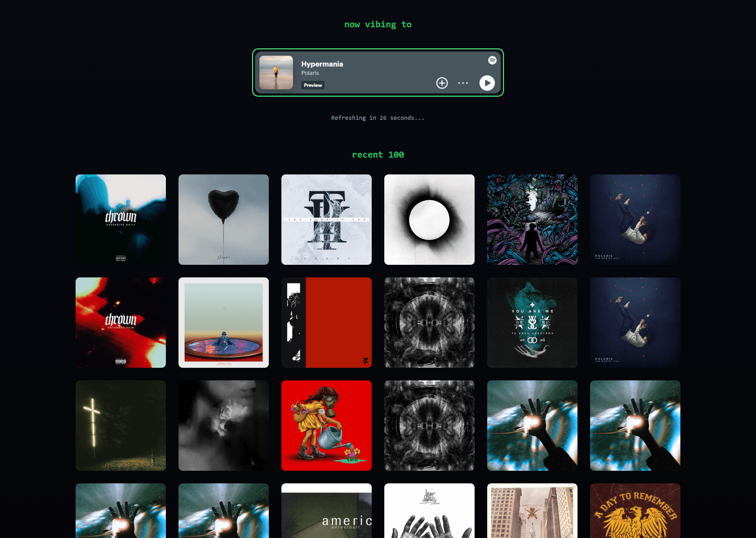Open the pastel fountain pool album cover
The height and width of the screenshot is (538, 756).
[x=224, y=323]
